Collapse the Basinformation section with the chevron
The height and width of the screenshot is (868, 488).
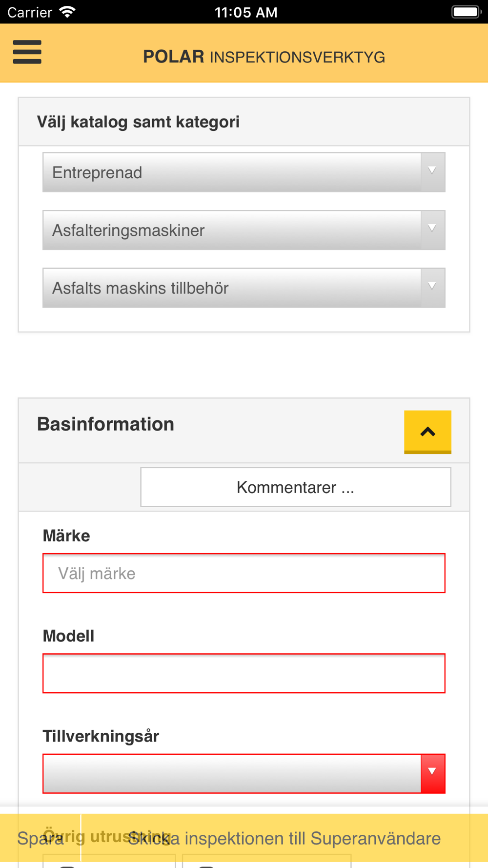(427, 432)
